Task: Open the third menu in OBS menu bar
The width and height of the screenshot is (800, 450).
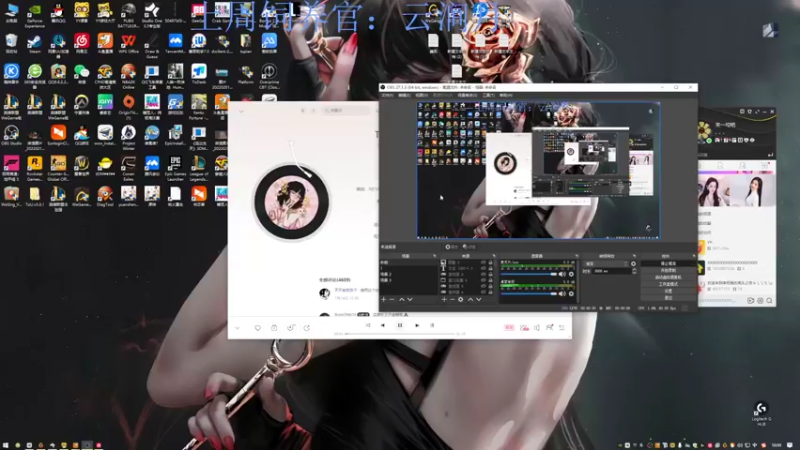Action: coord(421,95)
